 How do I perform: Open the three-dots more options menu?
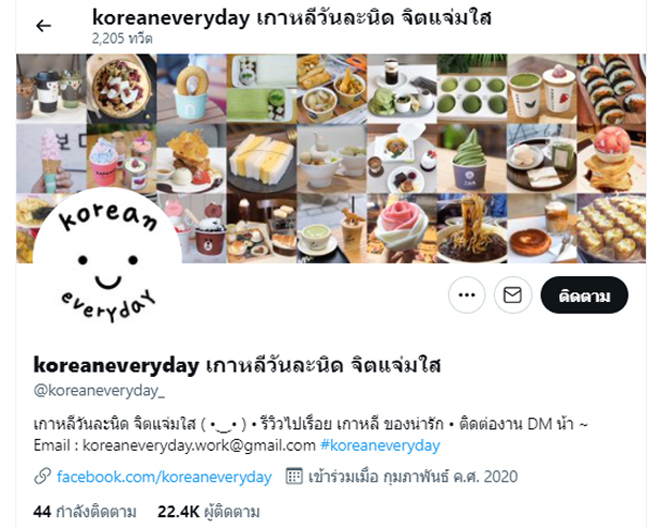click(x=466, y=295)
